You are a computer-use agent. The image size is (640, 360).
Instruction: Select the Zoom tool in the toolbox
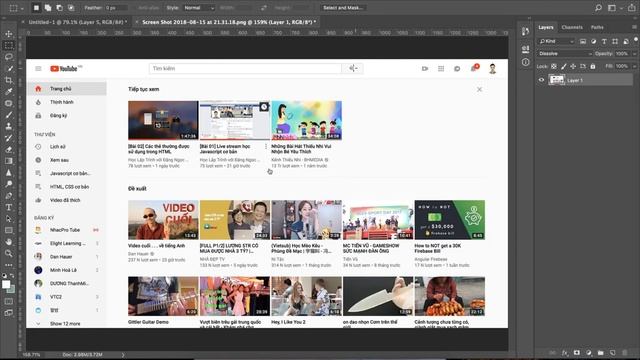[9, 253]
